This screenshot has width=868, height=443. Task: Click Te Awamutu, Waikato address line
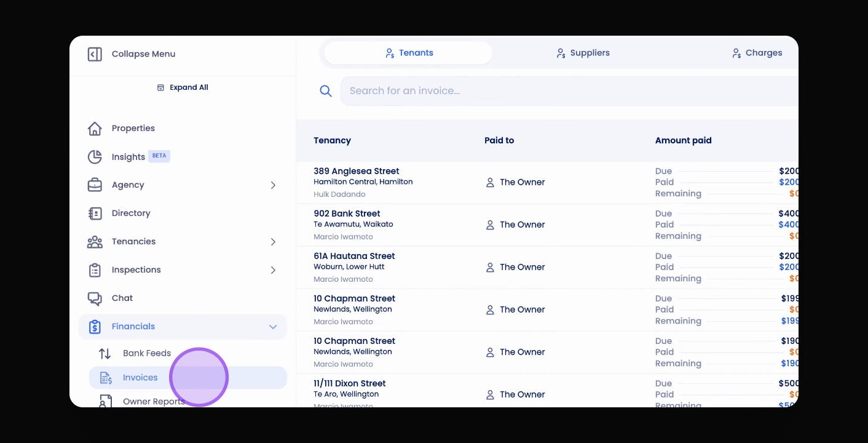click(x=353, y=225)
